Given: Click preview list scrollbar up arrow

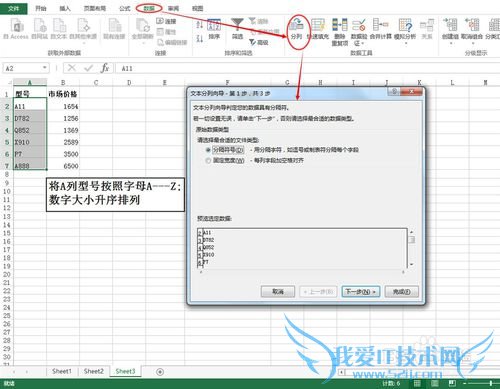Looking at the screenshot, I should click(412, 232).
